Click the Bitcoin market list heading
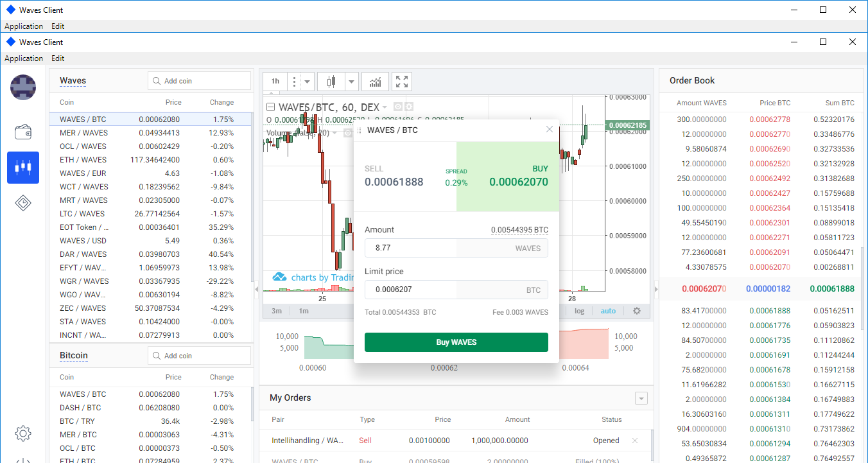868x463 pixels. tap(74, 356)
